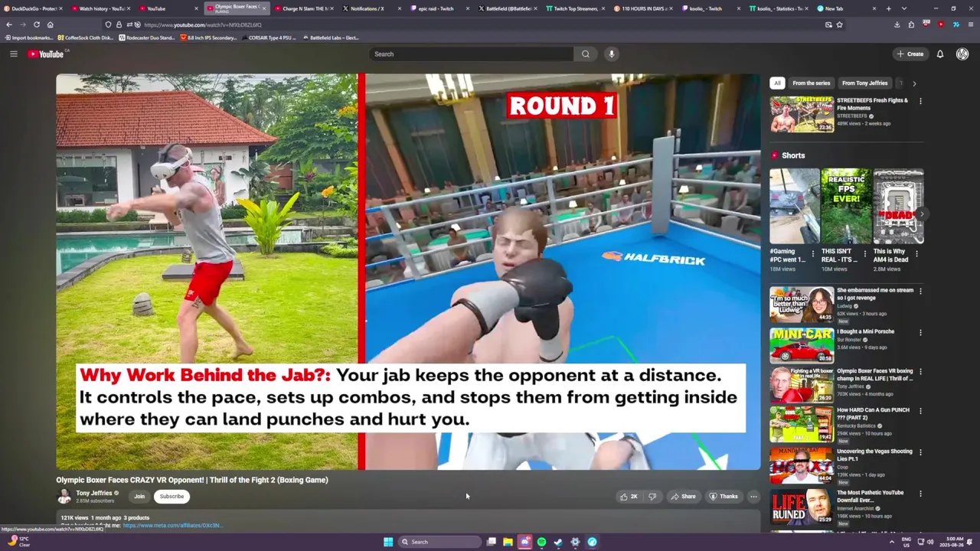
Task: Open options for Uncovering the Vegas Shooting
Action: click(x=920, y=452)
